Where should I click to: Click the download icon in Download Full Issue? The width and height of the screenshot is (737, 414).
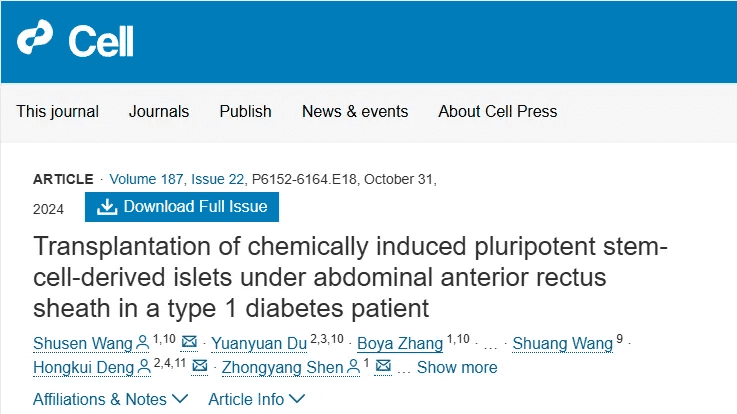[x=107, y=207]
